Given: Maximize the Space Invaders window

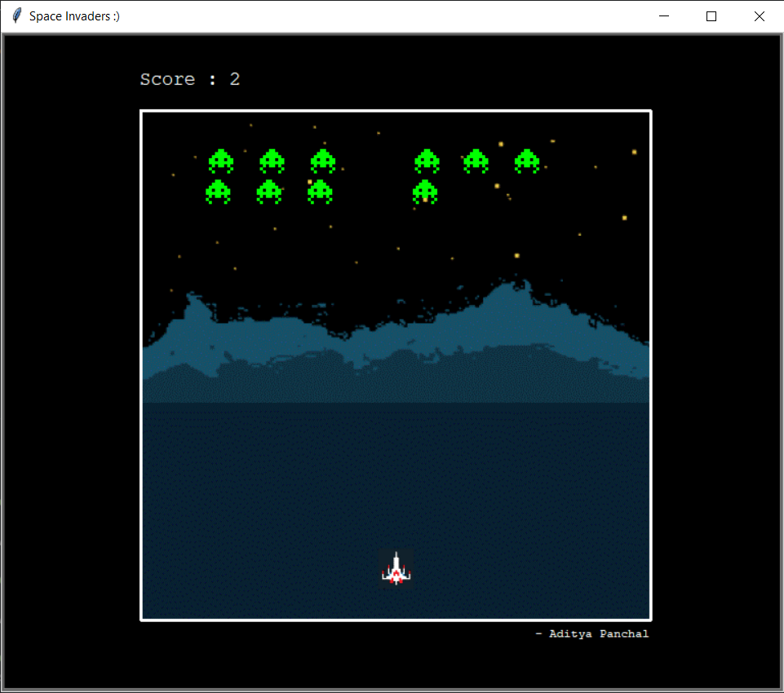Looking at the screenshot, I should pos(711,16).
